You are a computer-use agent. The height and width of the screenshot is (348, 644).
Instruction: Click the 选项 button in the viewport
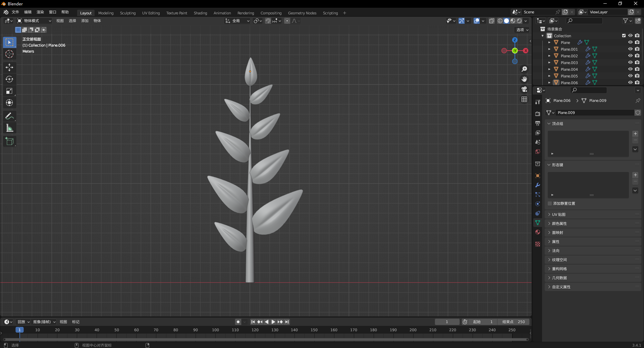click(x=522, y=30)
